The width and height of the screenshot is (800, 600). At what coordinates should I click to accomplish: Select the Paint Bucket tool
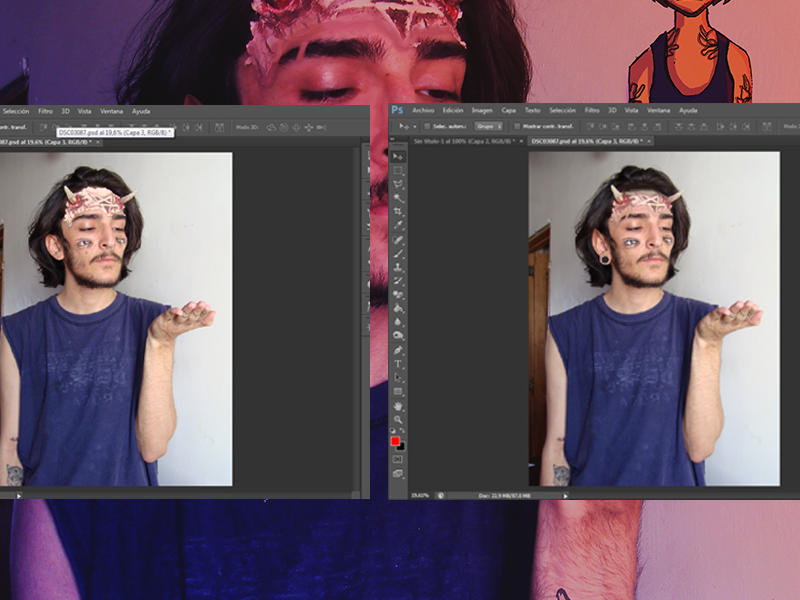tap(398, 309)
